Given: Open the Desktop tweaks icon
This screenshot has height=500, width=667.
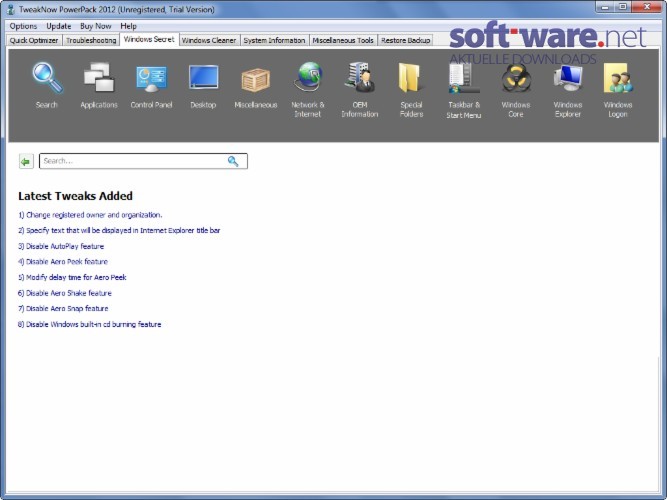Looking at the screenshot, I should pos(203,77).
